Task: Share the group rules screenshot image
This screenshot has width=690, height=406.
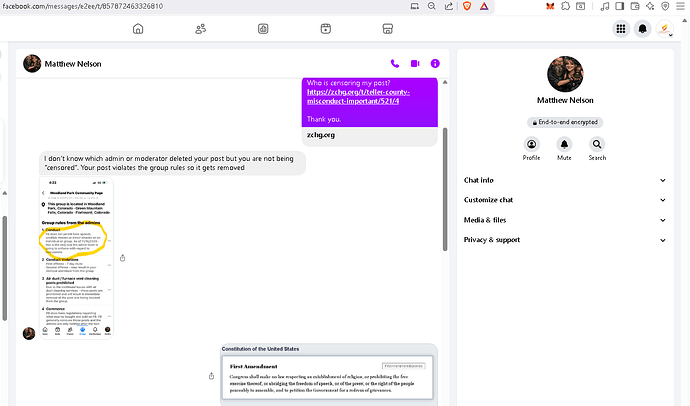Action: point(122,258)
